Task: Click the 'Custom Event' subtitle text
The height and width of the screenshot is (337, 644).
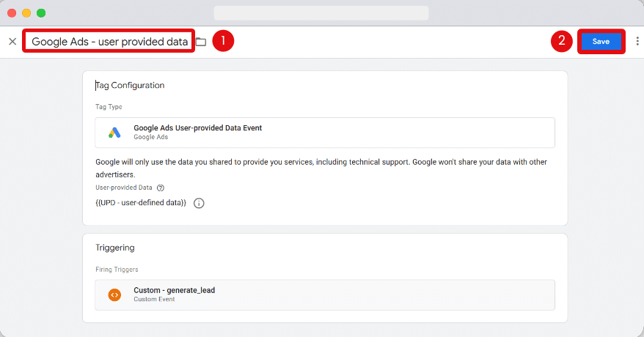Action: [x=154, y=300]
